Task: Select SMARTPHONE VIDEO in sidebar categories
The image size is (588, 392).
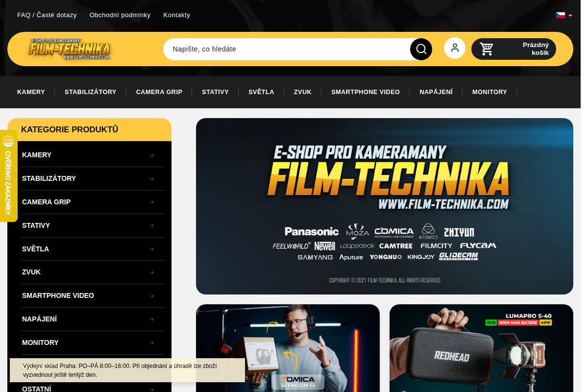Action: coord(58,295)
